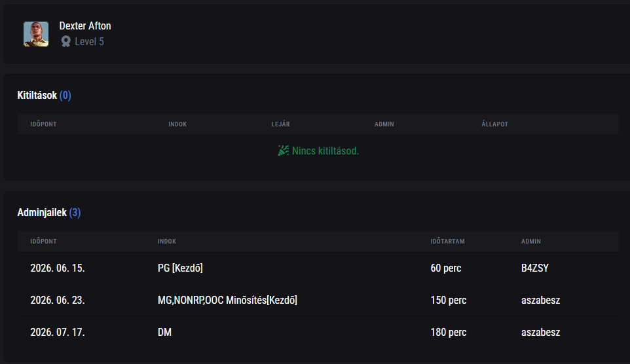630x364 pixels.
Task: Click the INDOK header in the Adminjailek table
Action: click(167, 242)
